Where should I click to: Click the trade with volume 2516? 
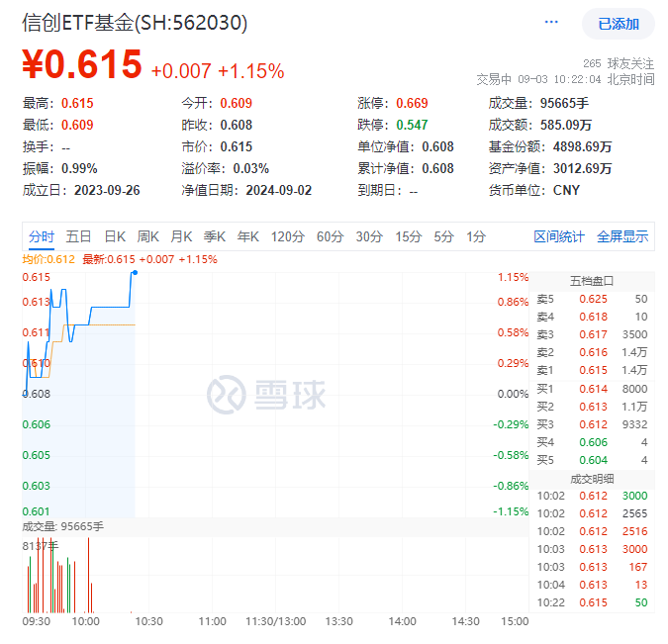pos(592,531)
